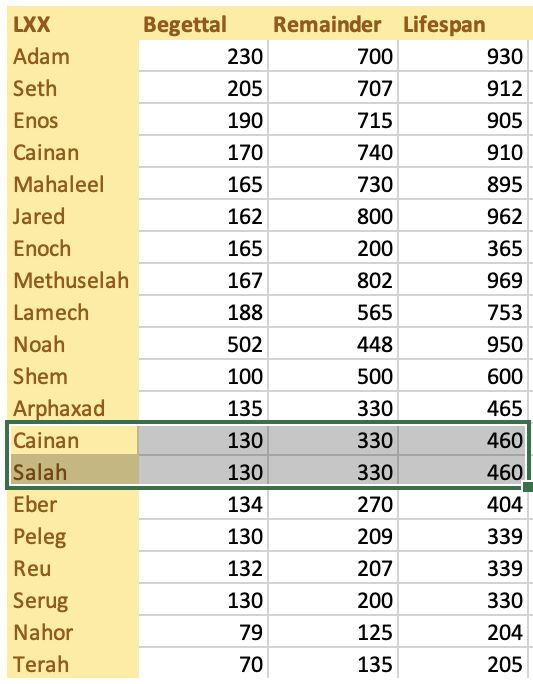
Task: Select the Arphaxad name cell
Action: coord(73,408)
